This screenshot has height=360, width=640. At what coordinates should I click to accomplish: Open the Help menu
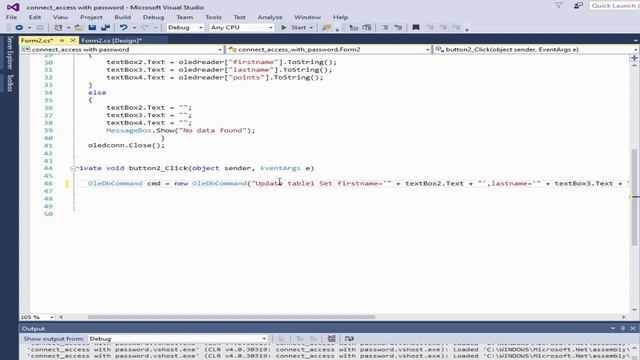click(x=340, y=17)
